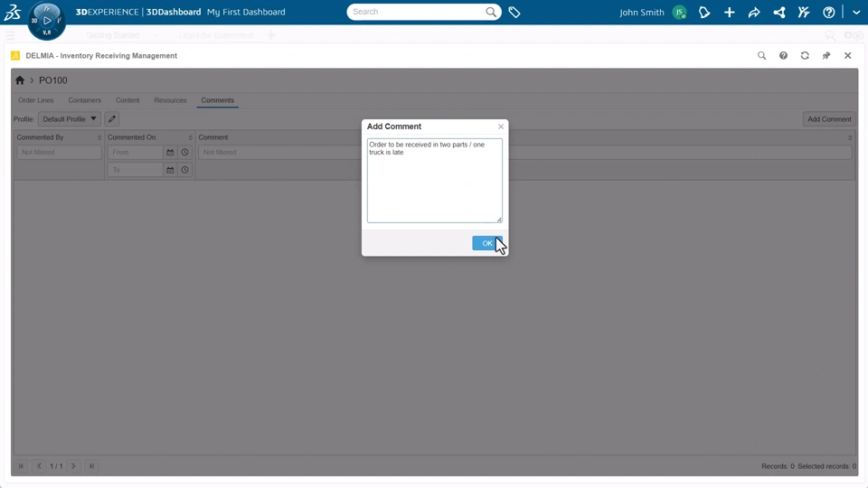The width and height of the screenshot is (868, 488).
Task: Open the tag icon next to search
Action: (x=514, y=12)
